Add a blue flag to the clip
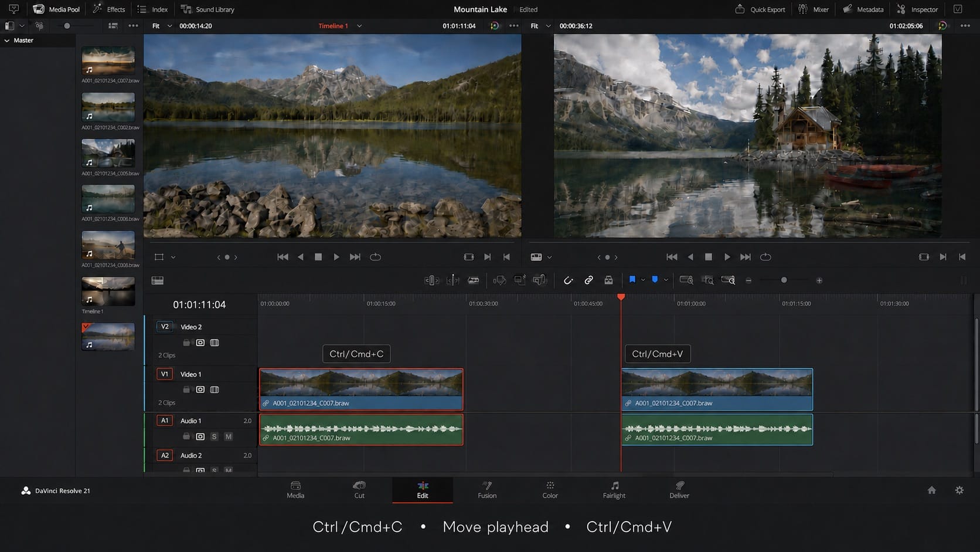Screen dimensions: 980x552 click(x=632, y=280)
